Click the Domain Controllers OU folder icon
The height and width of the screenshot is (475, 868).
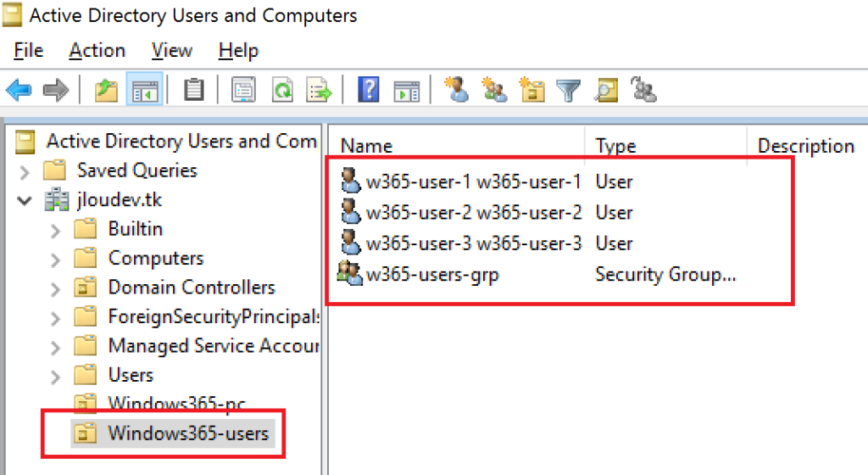(x=86, y=287)
